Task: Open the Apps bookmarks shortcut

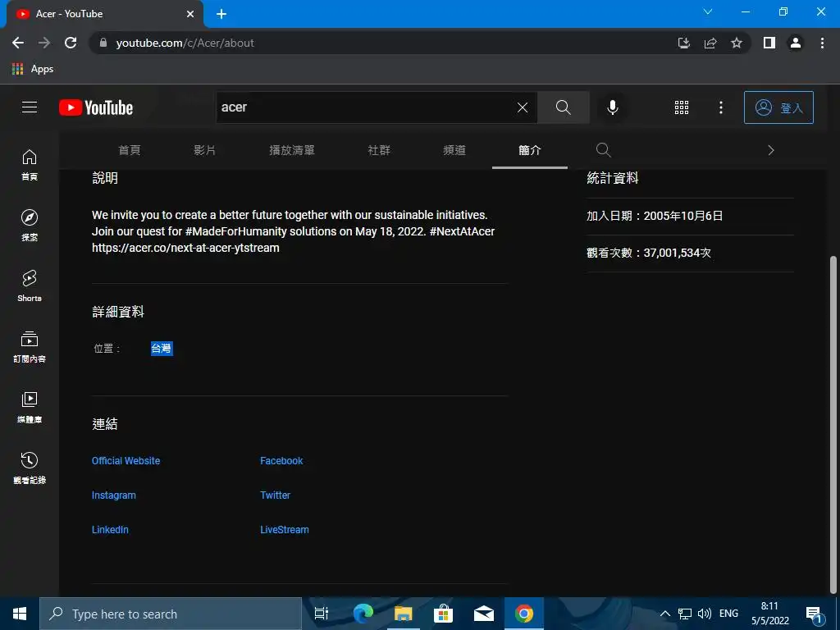Action: click(33, 69)
